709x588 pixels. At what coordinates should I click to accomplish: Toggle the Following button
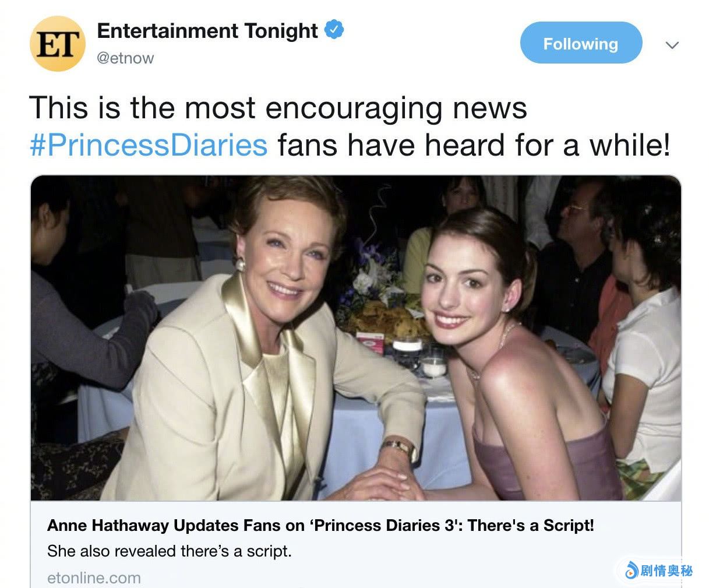(x=581, y=43)
